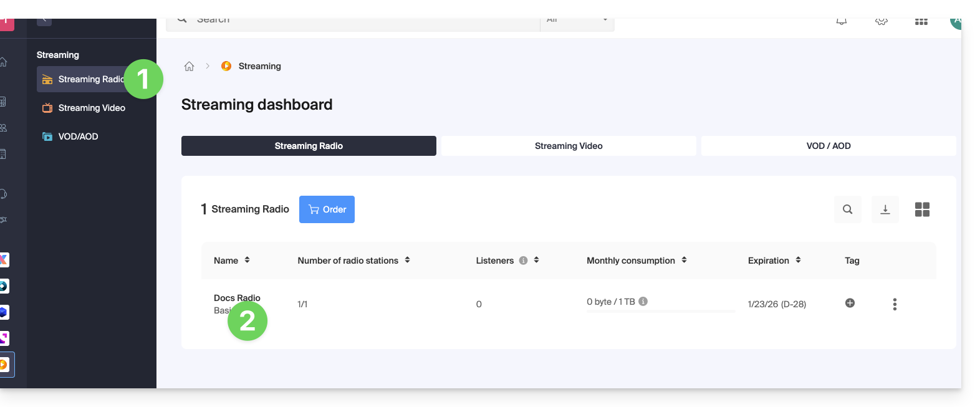Click the search icon in the table toolbar
The width and height of the screenshot is (980, 407).
(x=847, y=209)
